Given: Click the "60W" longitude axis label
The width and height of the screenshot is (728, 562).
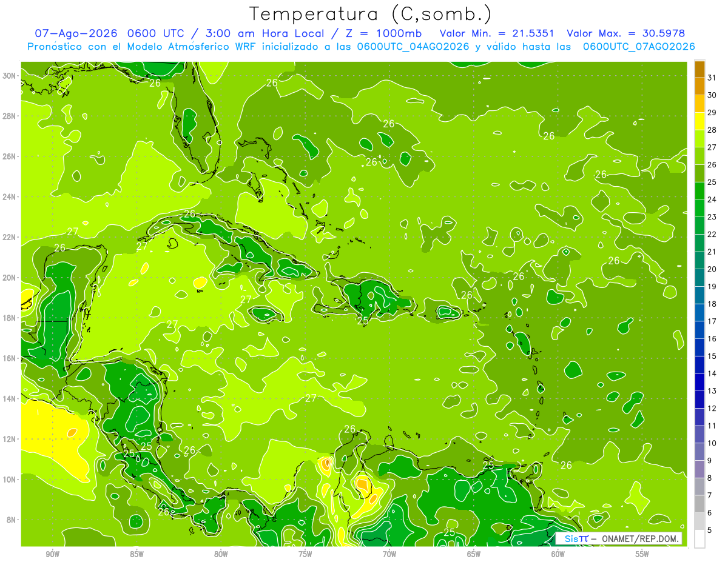Looking at the screenshot, I should (558, 554).
